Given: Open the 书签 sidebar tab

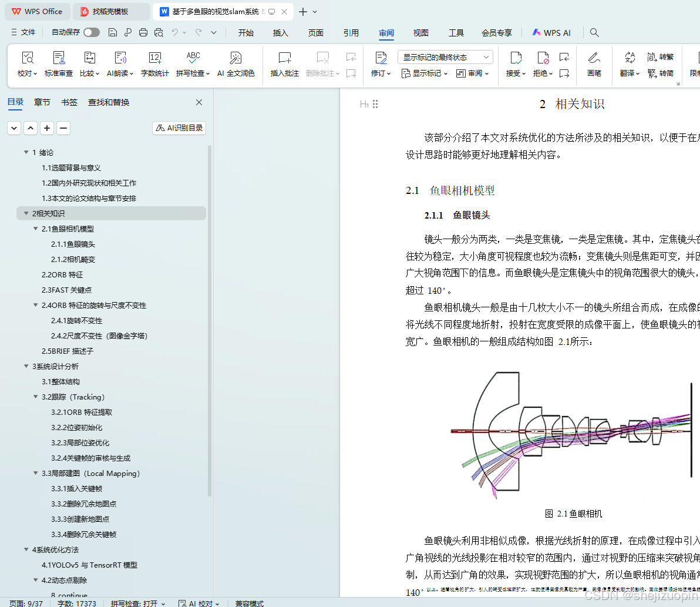Looking at the screenshot, I should point(69,102).
